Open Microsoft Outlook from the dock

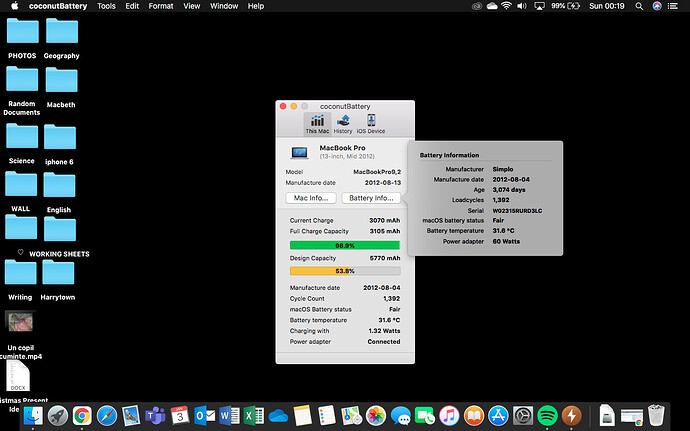click(205, 416)
